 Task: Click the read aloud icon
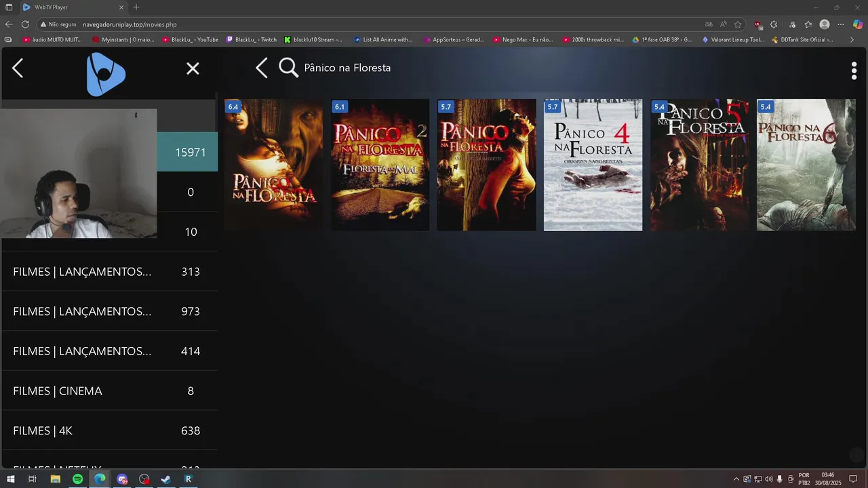click(x=724, y=24)
